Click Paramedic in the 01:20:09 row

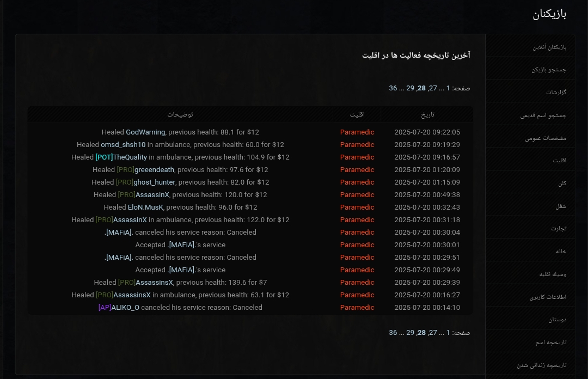[x=357, y=169]
